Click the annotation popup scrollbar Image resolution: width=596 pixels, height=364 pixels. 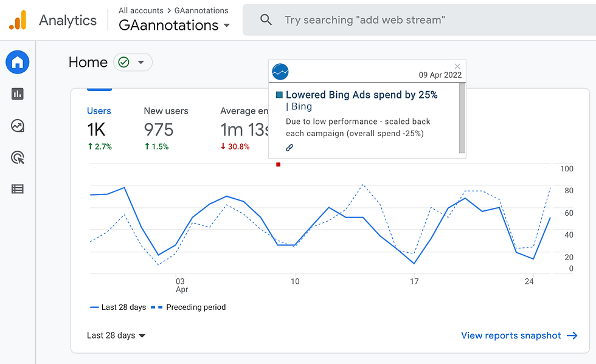click(x=462, y=118)
